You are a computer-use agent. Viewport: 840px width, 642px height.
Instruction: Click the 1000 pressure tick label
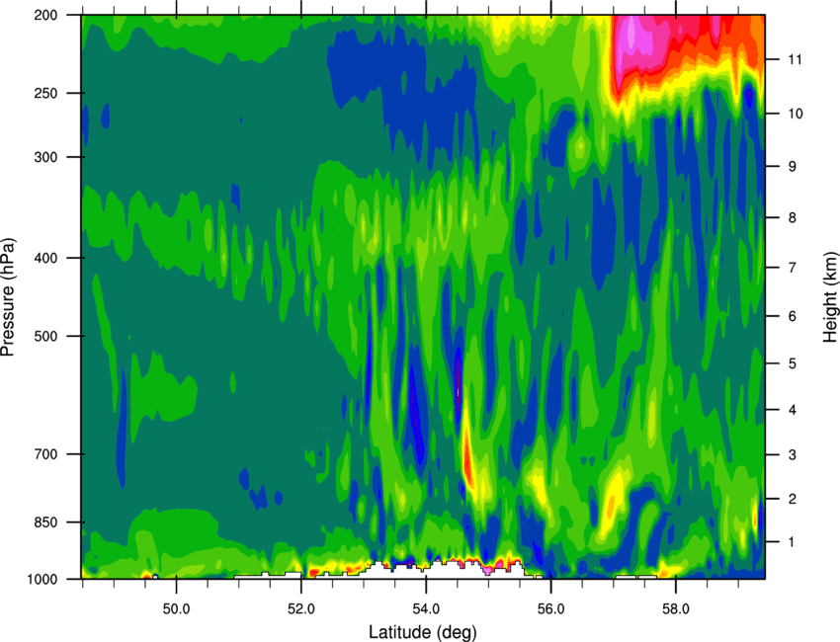pos(42,579)
